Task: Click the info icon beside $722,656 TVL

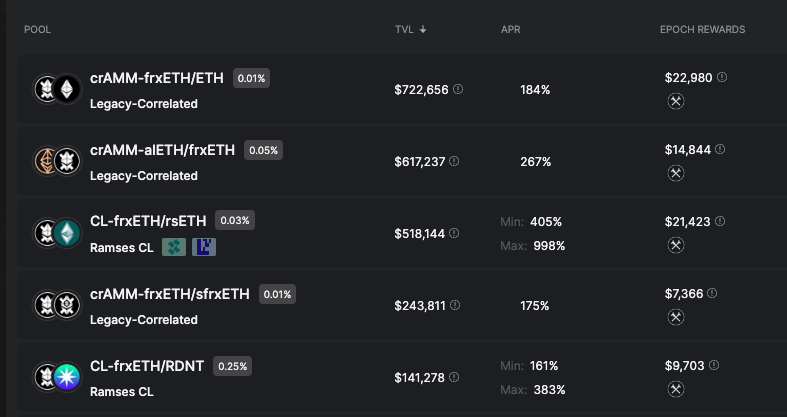Action: click(x=458, y=89)
